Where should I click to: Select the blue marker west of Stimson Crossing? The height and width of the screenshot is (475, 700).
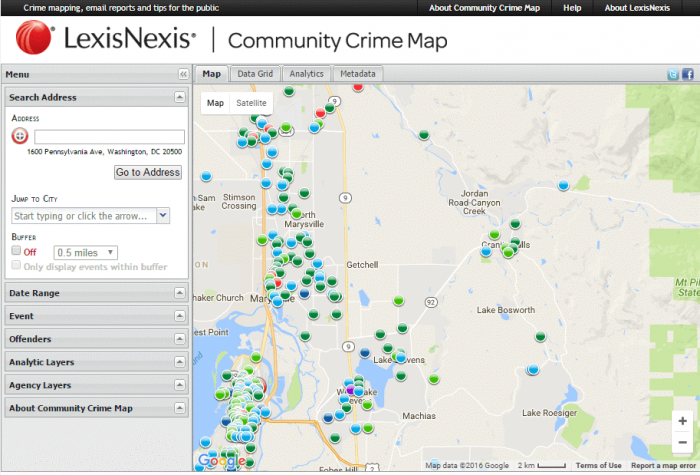(206, 176)
